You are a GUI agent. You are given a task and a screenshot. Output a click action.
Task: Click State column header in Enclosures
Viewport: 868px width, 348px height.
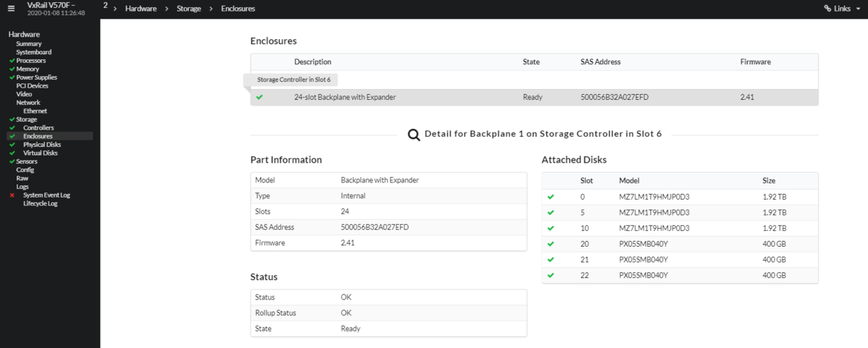click(531, 62)
